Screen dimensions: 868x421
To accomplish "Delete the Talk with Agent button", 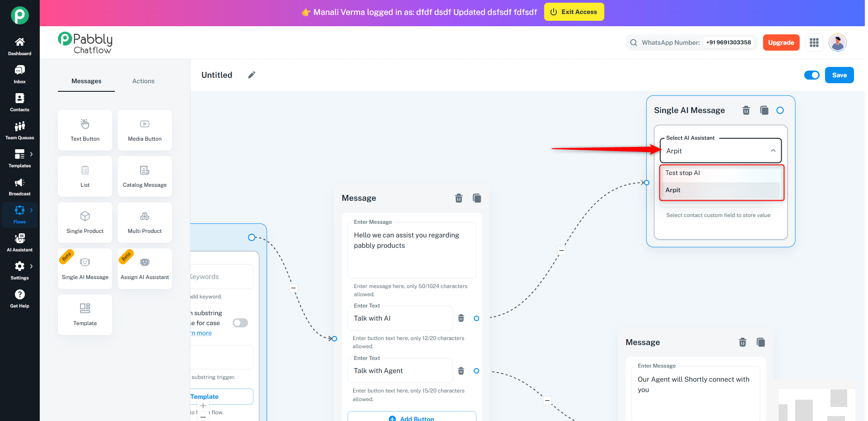I will pyautogui.click(x=461, y=371).
